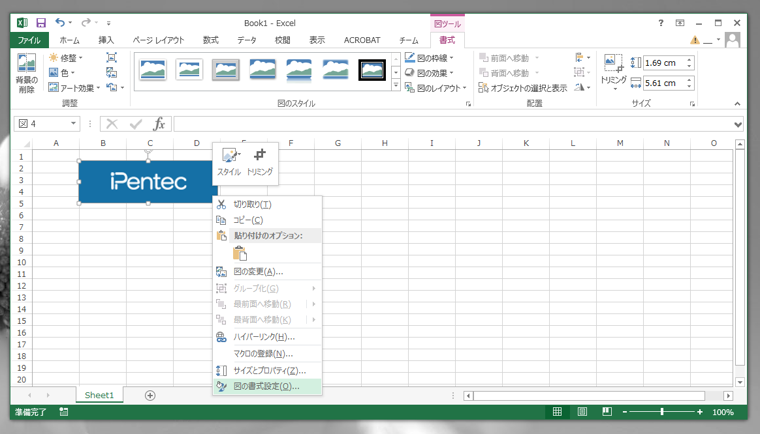The width and height of the screenshot is (760, 434).
Task: Click the ribbon トリミング crop icon
Action: coord(614,62)
